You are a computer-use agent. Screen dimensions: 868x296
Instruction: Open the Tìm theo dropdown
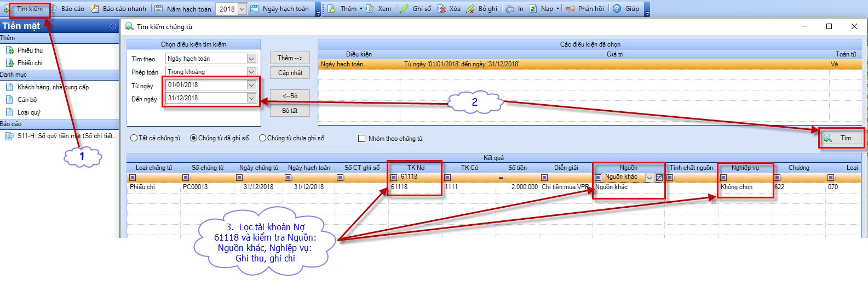click(x=251, y=59)
